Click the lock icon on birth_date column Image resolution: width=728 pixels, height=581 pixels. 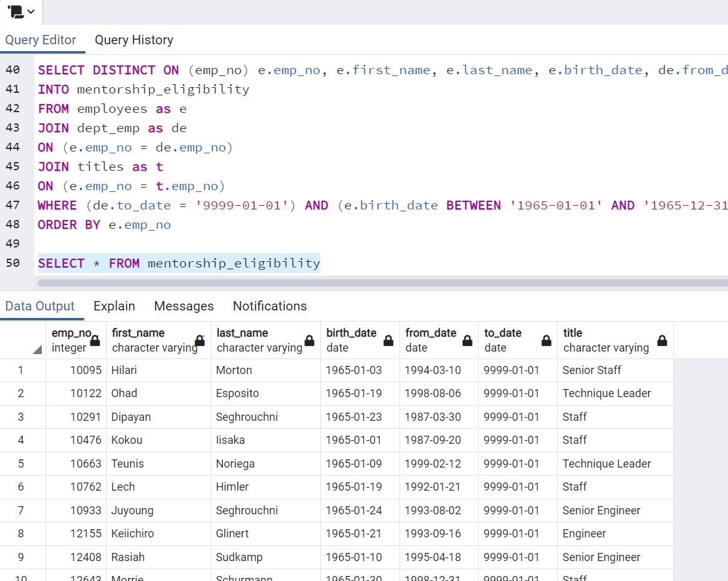pos(387,342)
